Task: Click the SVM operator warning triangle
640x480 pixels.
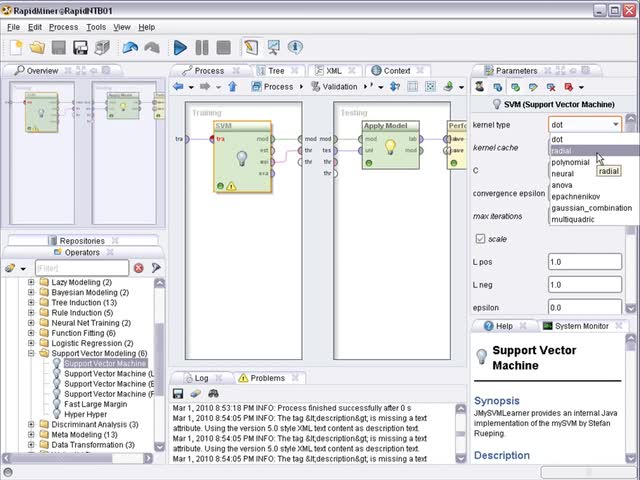Action: click(231, 187)
